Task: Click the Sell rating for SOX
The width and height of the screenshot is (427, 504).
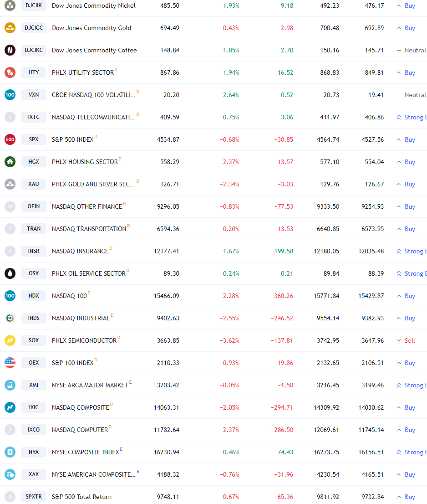Action: (x=406, y=340)
